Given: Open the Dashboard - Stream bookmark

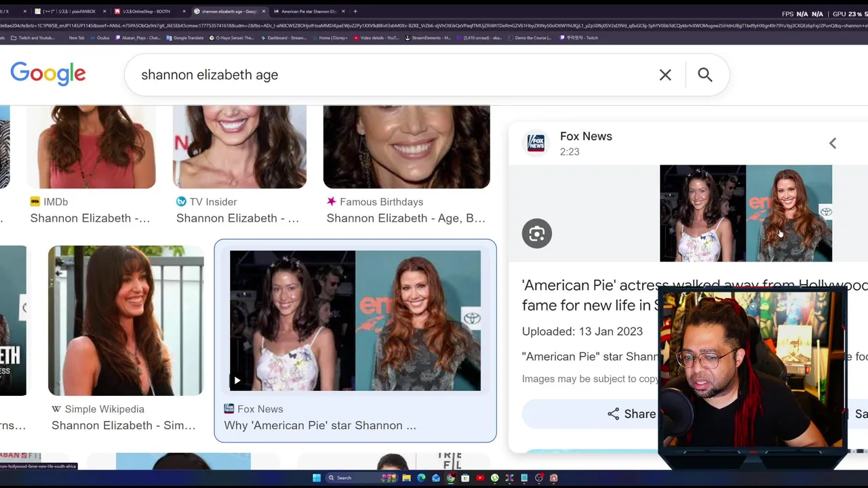Looking at the screenshot, I should pyautogui.click(x=283, y=38).
